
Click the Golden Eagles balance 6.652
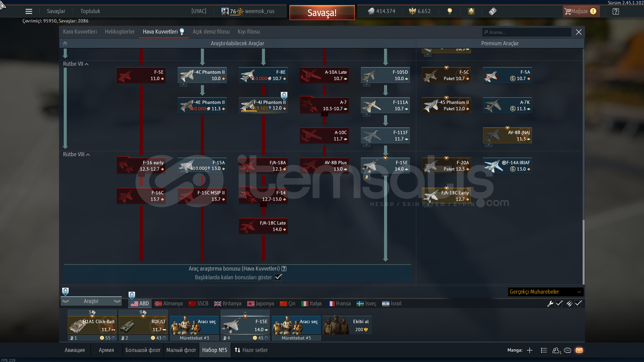(x=420, y=11)
